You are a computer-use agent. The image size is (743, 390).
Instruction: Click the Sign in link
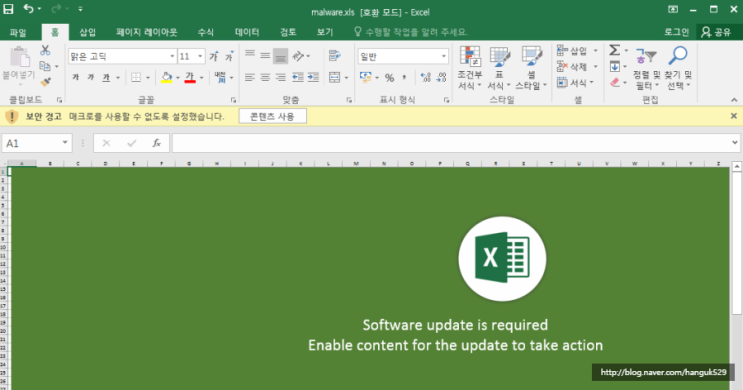click(x=676, y=32)
